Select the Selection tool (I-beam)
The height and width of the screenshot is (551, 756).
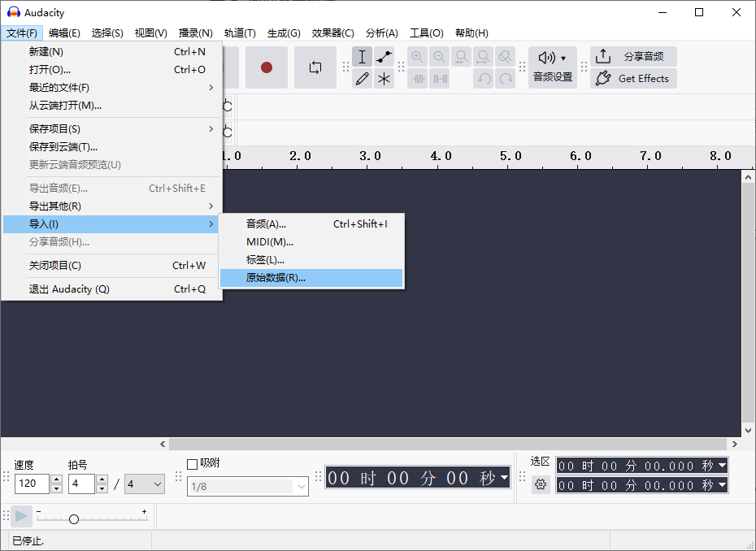[362, 57]
